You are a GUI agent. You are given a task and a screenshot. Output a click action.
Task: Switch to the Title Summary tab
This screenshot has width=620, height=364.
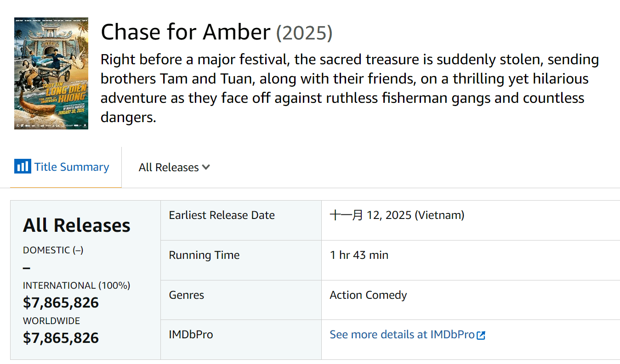coord(72,167)
